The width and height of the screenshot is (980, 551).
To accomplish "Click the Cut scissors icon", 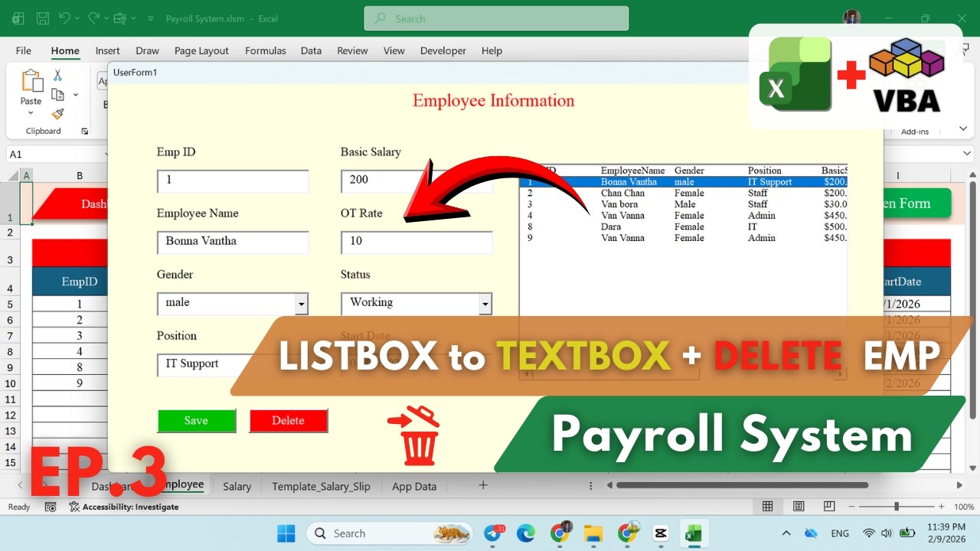I will tap(57, 75).
